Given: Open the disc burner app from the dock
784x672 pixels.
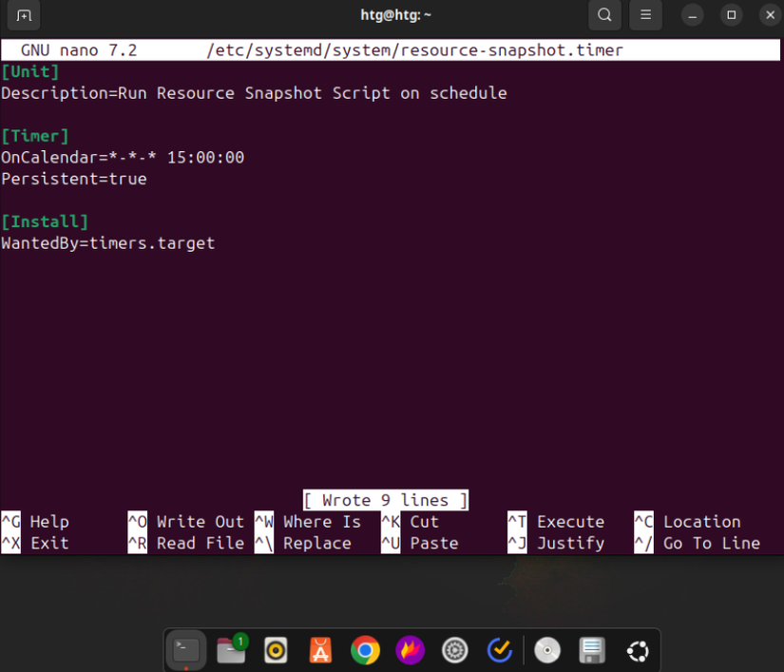Looking at the screenshot, I should pos(547,650).
